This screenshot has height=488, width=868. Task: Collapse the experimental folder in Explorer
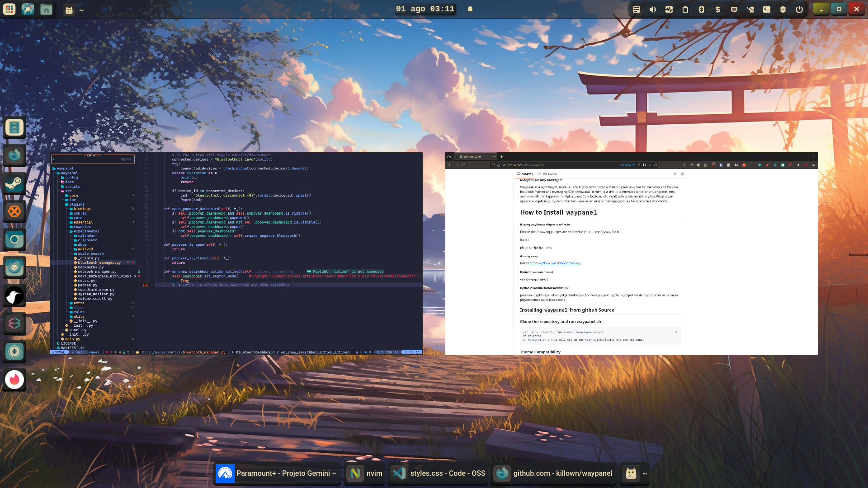tap(86, 231)
